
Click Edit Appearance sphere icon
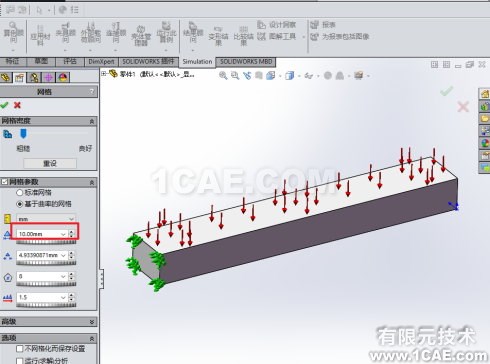[x=328, y=76]
